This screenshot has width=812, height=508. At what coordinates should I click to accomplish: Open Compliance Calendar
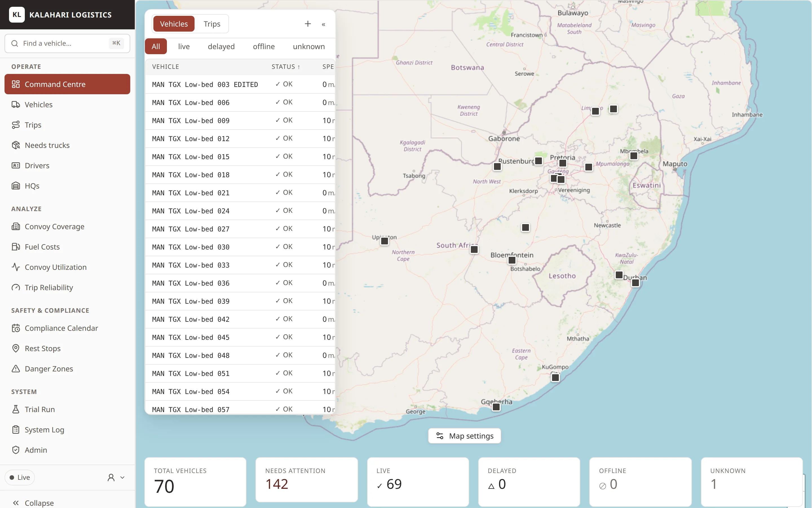click(67, 328)
